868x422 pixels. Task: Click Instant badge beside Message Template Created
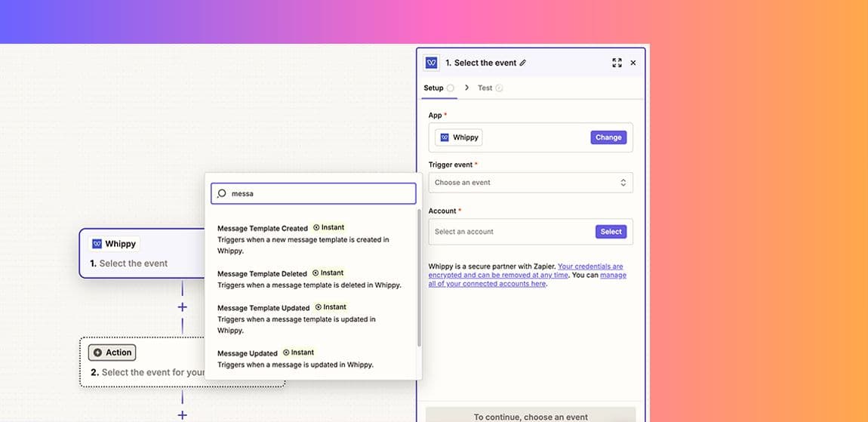[329, 227]
